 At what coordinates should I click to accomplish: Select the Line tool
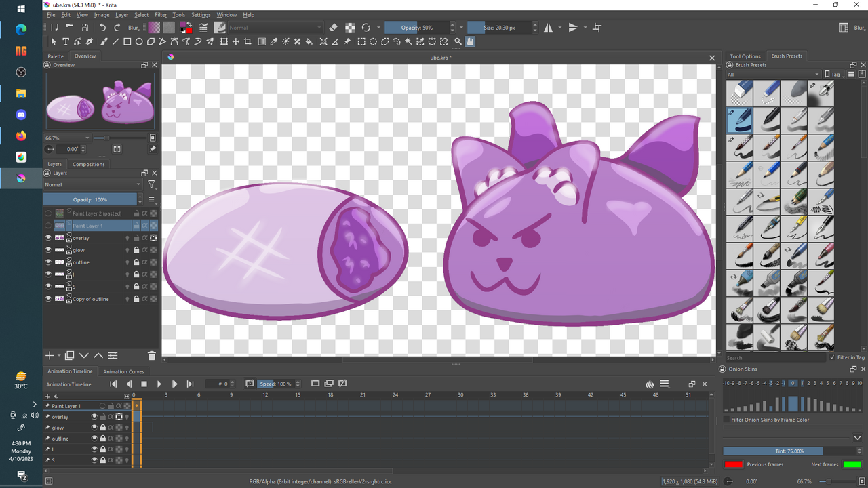[x=115, y=41]
